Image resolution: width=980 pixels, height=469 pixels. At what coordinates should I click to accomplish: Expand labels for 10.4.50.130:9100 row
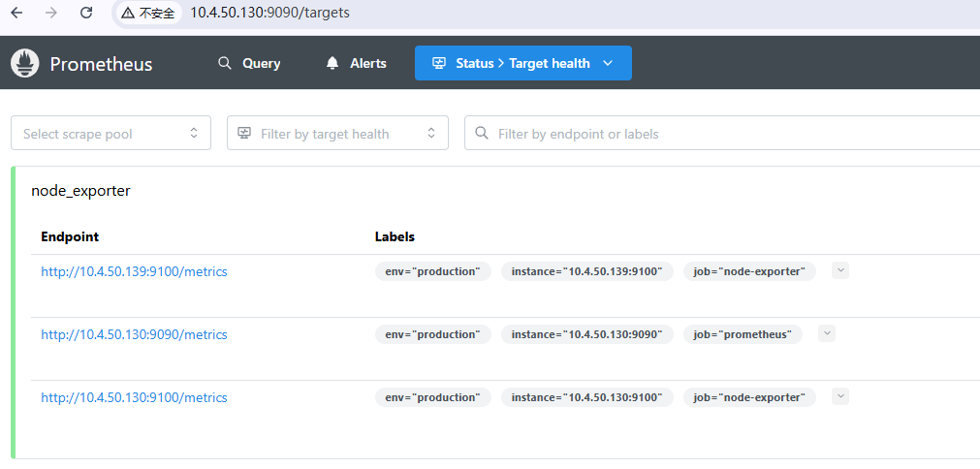[840, 396]
